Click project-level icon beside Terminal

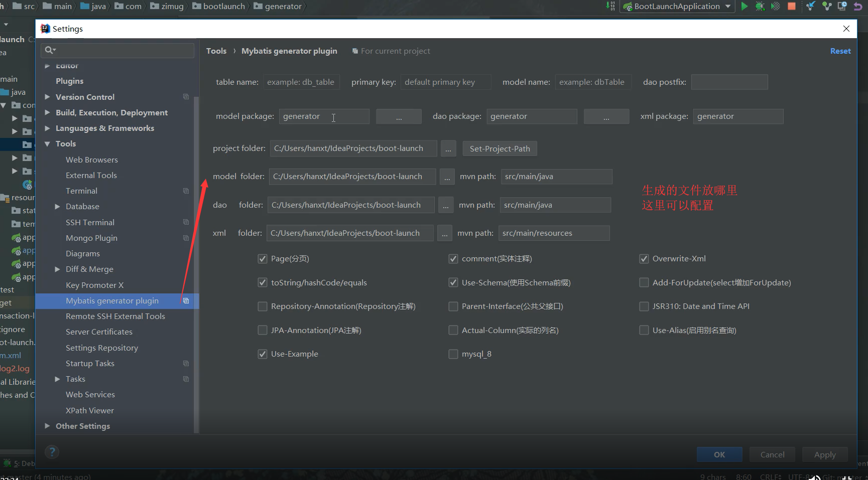(186, 191)
